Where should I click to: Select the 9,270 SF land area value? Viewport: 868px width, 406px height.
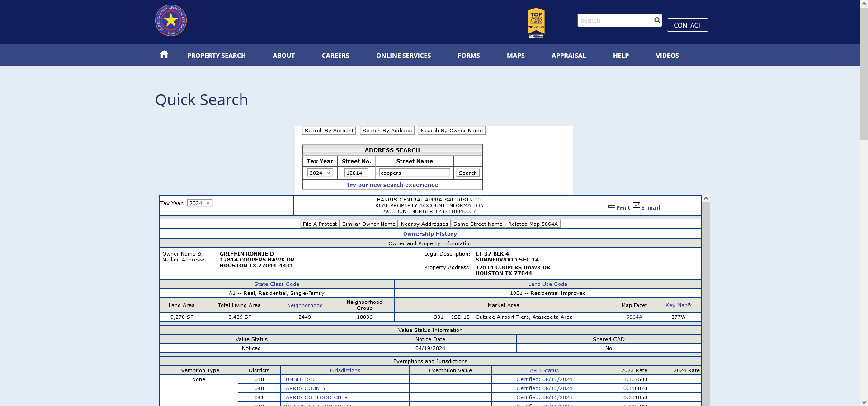pyautogui.click(x=182, y=317)
